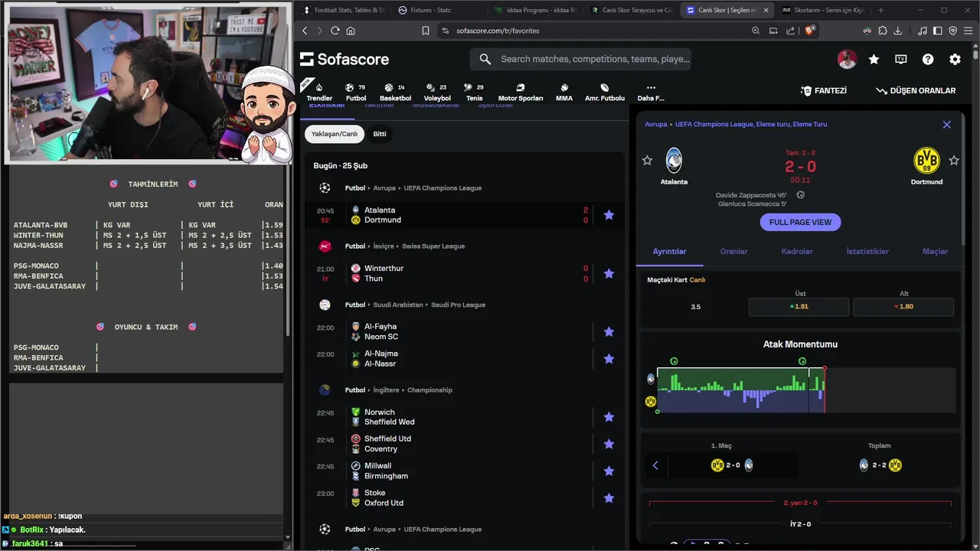Viewport: 980px width, 551px height.
Task: Select the Voleybol sport category
Action: coord(437,92)
